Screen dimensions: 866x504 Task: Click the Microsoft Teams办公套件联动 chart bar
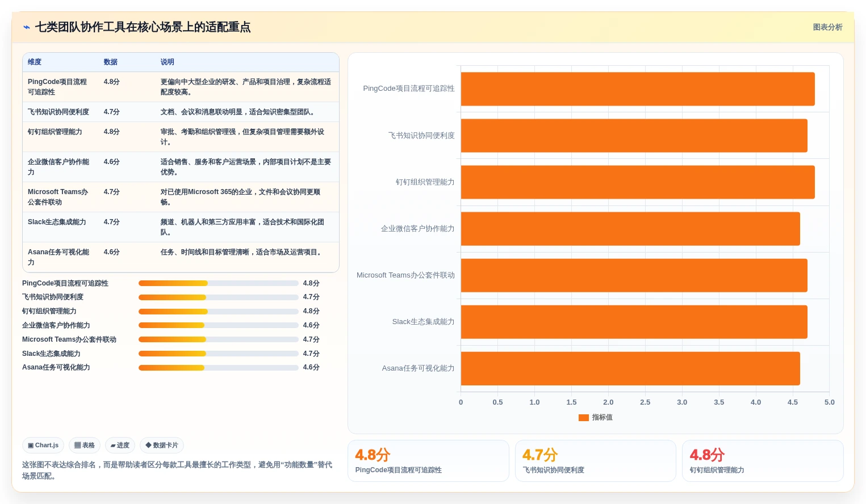click(x=634, y=275)
